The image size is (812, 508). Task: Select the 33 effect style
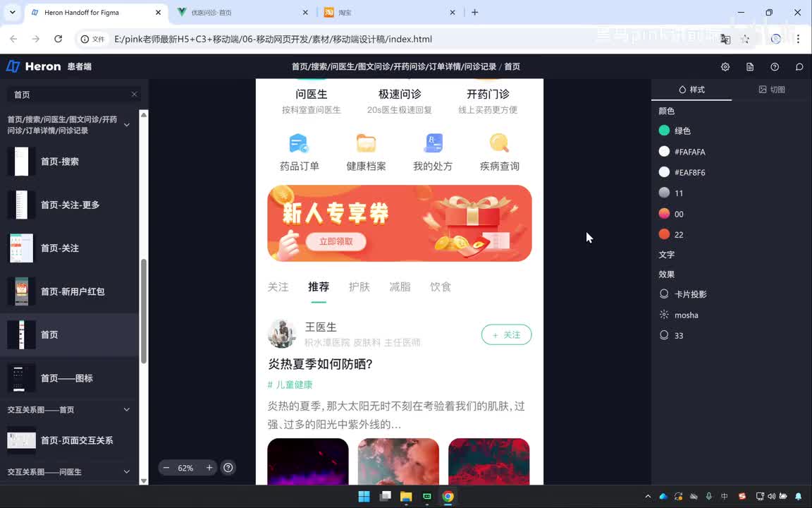click(730, 335)
